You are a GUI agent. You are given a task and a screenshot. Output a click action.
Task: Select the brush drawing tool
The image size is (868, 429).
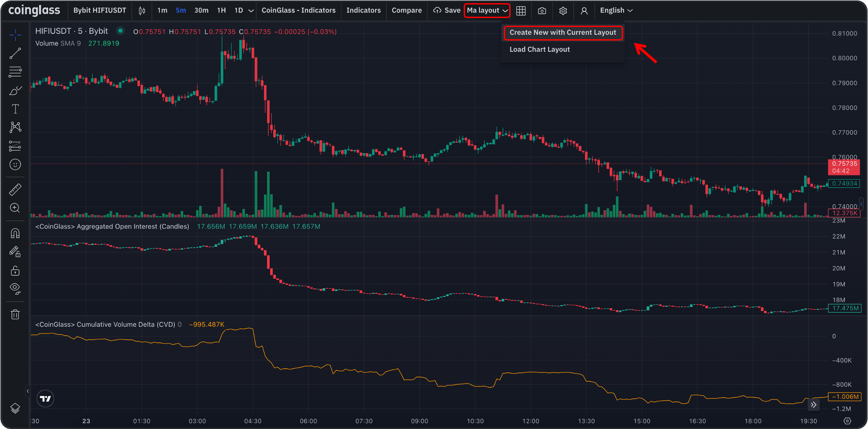15,91
